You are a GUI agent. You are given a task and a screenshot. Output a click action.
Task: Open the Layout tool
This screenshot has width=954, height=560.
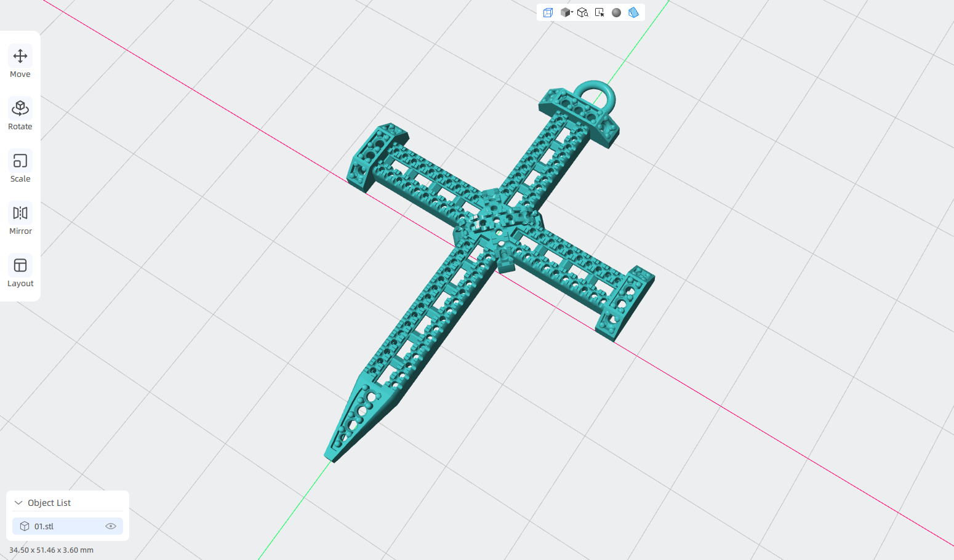pos(20,272)
